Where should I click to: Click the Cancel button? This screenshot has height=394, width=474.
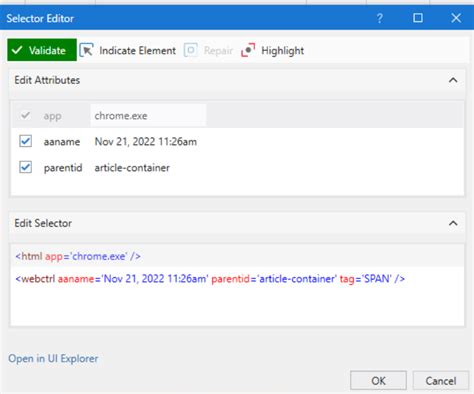441,380
